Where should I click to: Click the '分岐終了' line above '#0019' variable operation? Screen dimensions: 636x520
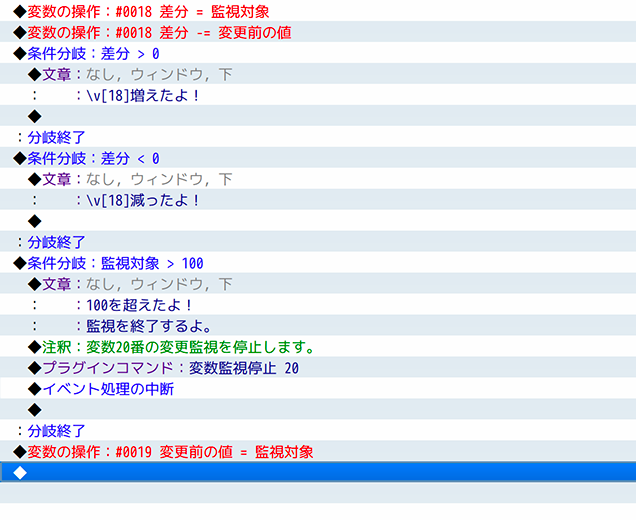point(50,431)
